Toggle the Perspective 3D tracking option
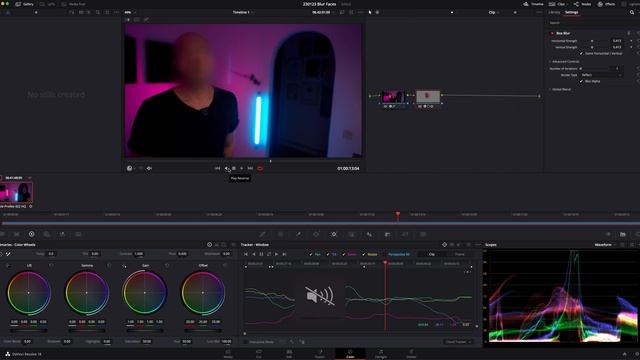 point(399,254)
